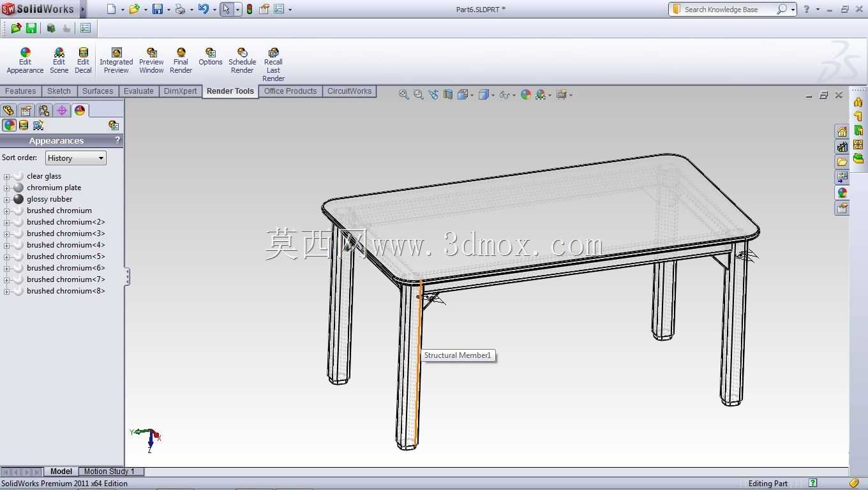Click the Open folder icon in title toolbar

coord(134,9)
